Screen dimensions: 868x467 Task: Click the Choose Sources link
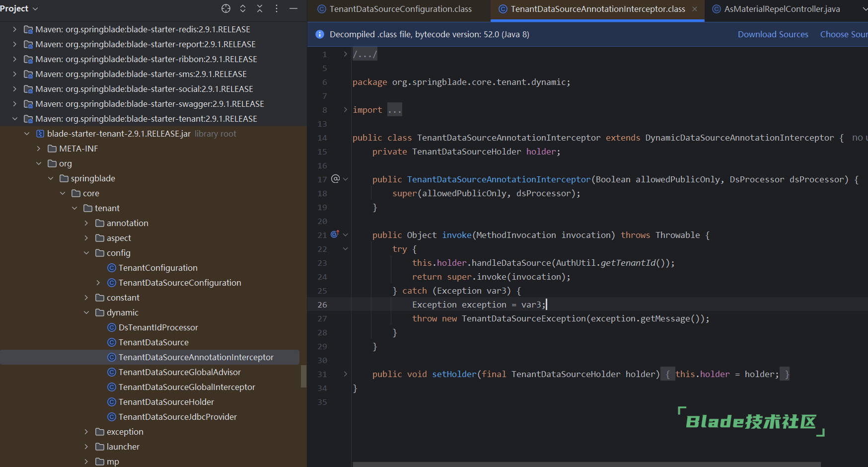tap(844, 34)
